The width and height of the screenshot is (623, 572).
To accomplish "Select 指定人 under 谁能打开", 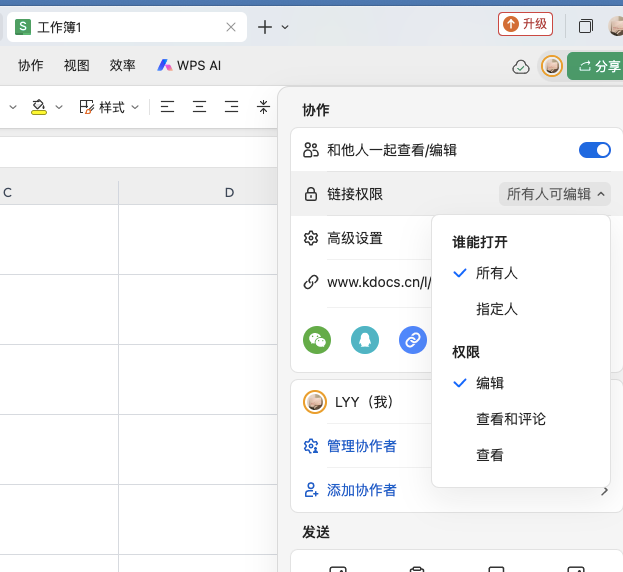I will [x=496, y=309].
